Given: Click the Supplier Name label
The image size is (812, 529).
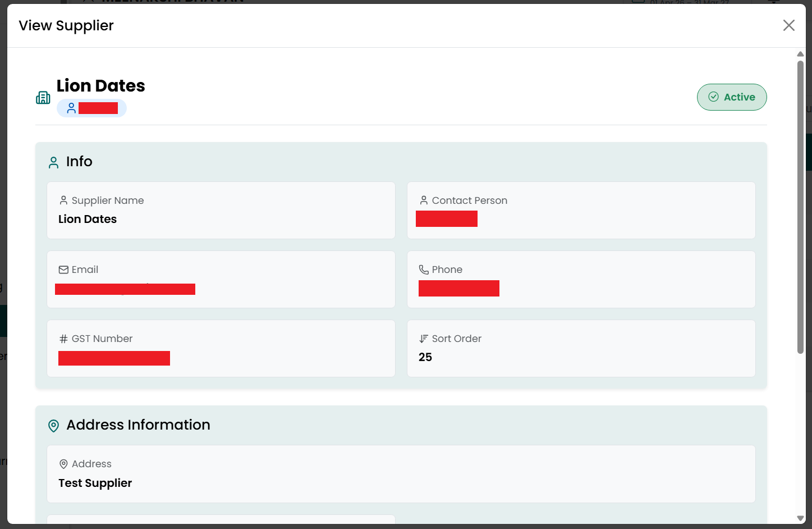Looking at the screenshot, I should pyautogui.click(x=108, y=200).
